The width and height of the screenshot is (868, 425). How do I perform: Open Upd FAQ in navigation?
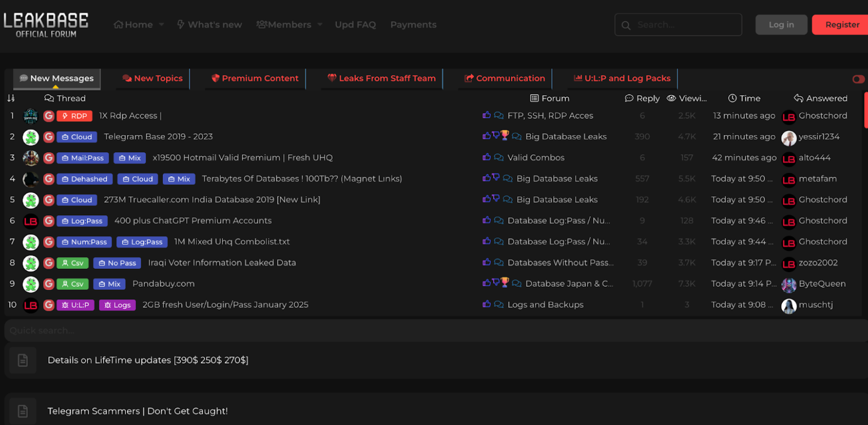(x=355, y=24)
